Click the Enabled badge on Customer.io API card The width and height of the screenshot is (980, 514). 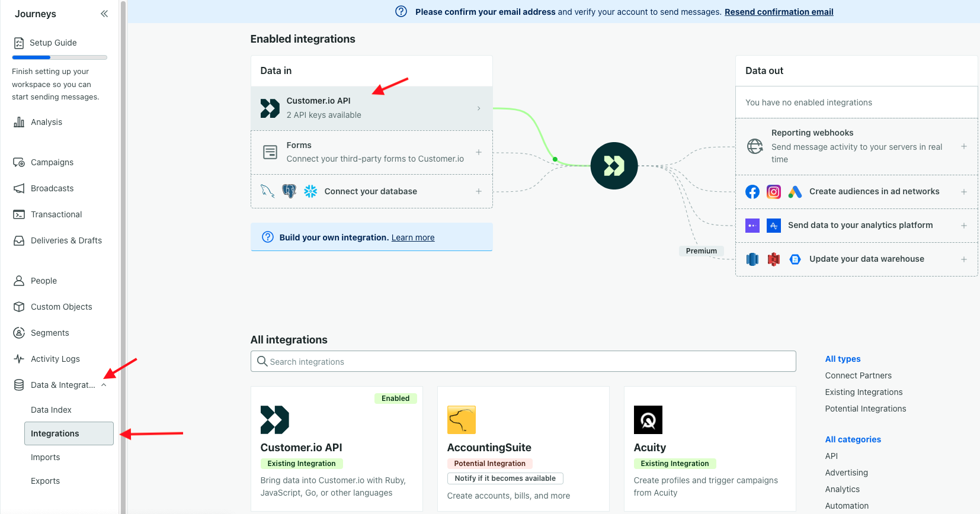pyautogui.click(x=395, y=399)
